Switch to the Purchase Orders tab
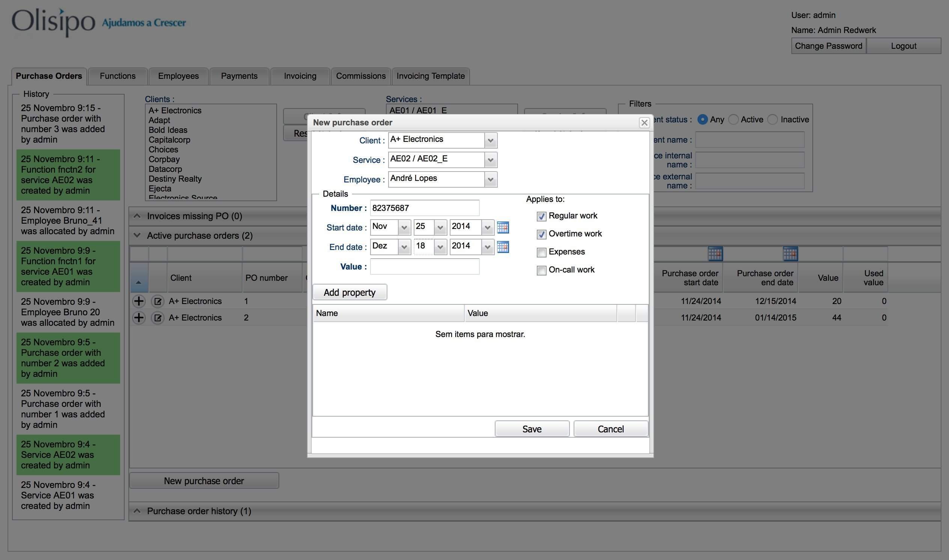Image resolution: width=949 pixels, height=560 pixels. 49,76
